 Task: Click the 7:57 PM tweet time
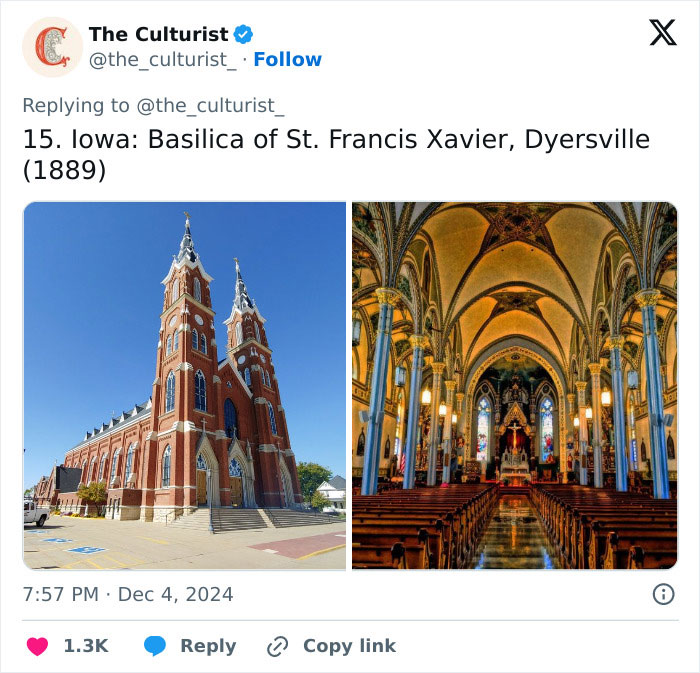pyautogui.click(x=60, y=594)
